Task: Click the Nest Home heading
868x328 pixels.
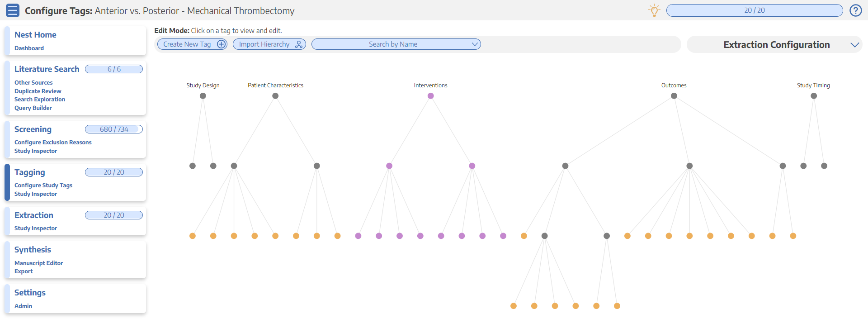Action: coord(35,35)
